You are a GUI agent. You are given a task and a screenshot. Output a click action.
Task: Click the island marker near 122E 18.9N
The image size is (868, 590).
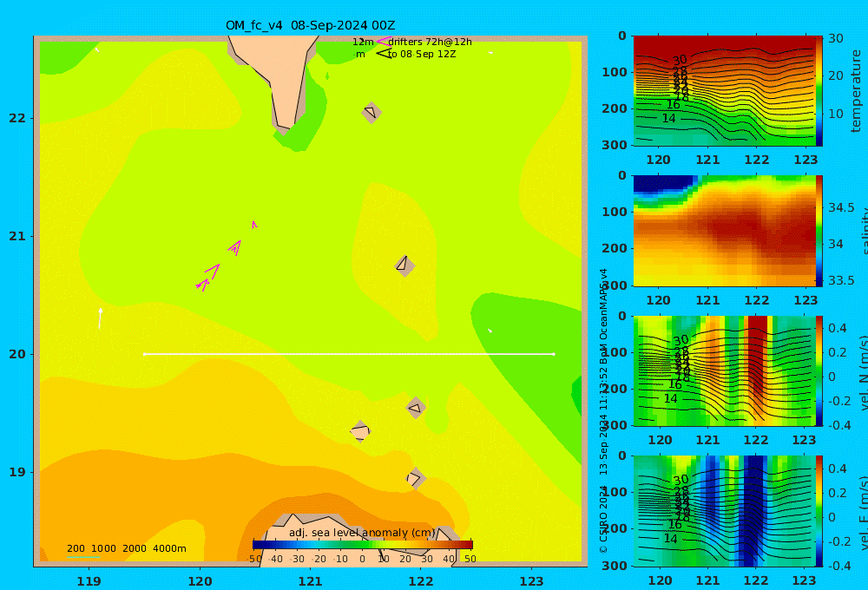415,478
